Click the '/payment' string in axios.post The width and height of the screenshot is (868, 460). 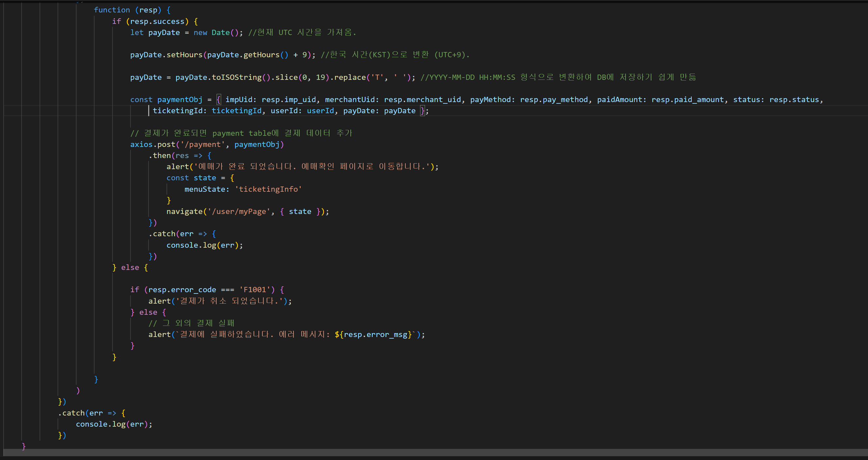[x=203, y=145]
